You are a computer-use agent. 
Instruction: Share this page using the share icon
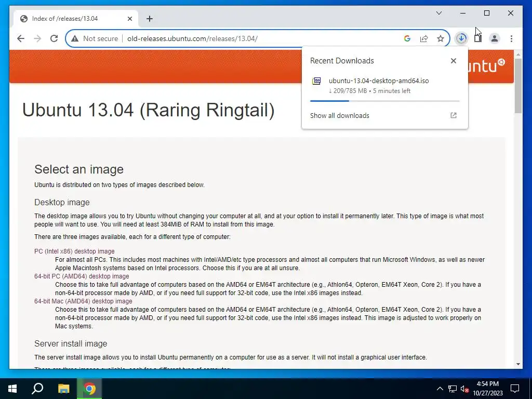tap(424, 38)
